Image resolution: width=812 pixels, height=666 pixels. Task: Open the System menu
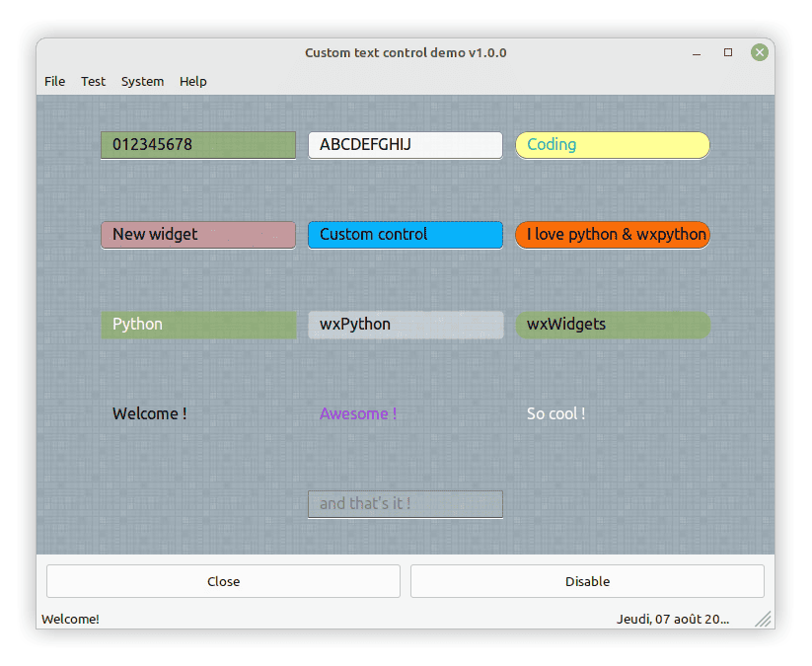tap(142, 81)
